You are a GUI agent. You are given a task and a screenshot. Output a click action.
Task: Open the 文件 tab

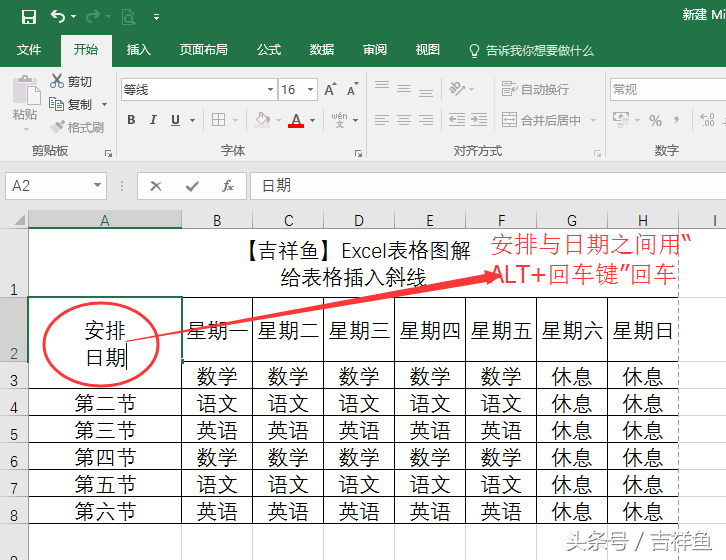[29, 50]
